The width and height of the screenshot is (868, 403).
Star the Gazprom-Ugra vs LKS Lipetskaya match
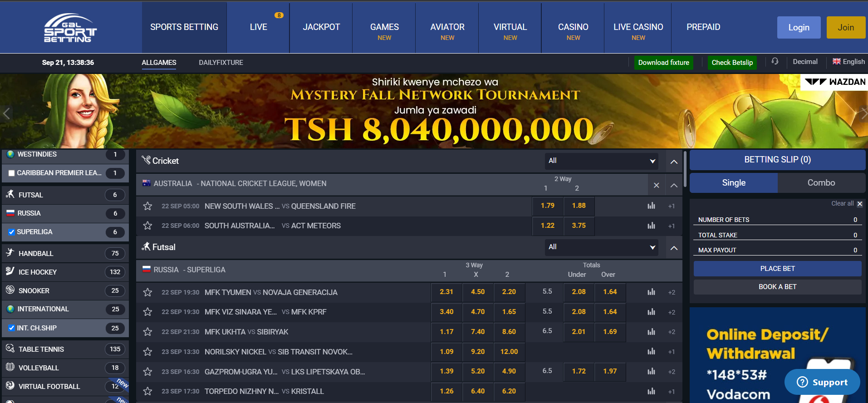coord(147,372)
